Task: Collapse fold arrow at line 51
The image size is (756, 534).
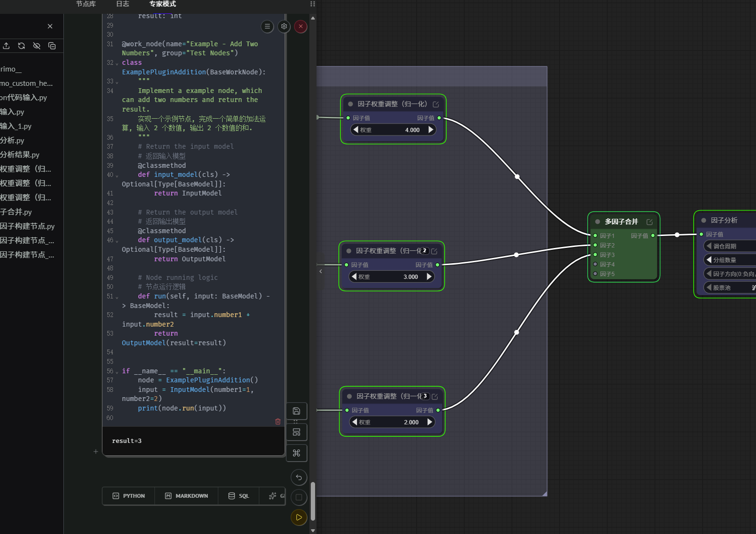Action: [117, 297]
